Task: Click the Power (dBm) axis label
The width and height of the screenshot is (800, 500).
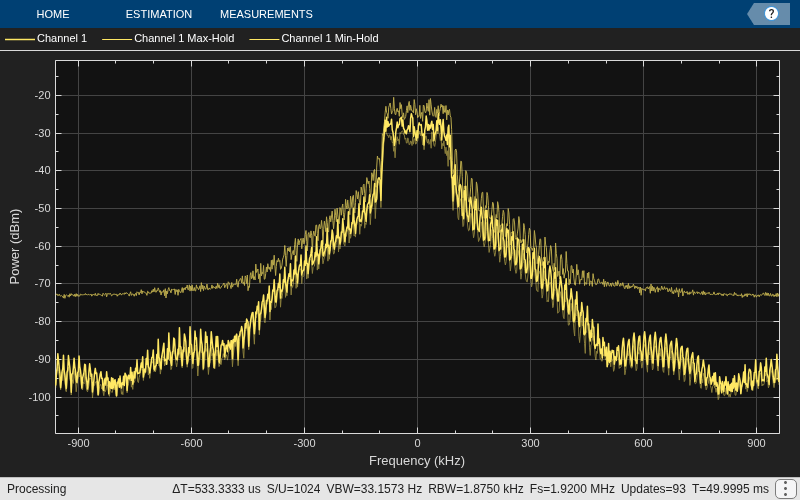Action: (x=15, y=246)
